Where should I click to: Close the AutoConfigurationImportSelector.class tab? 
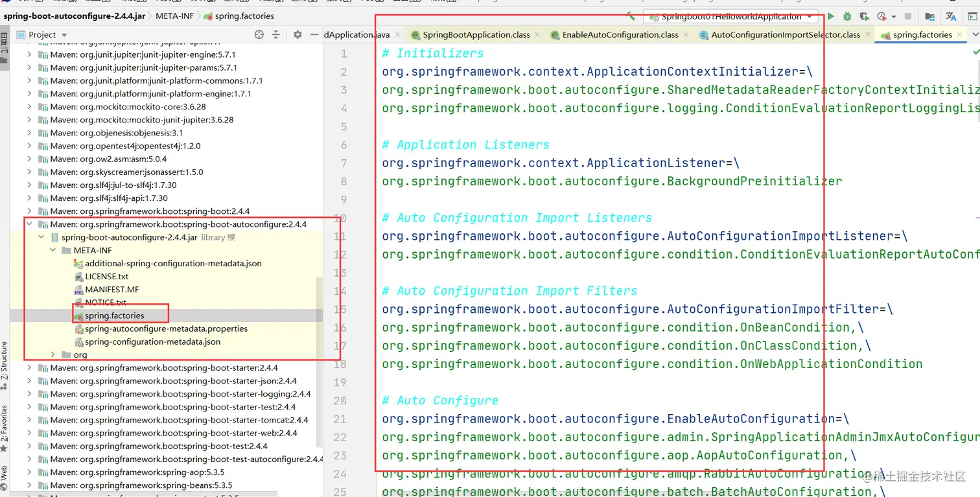[868, 35]
